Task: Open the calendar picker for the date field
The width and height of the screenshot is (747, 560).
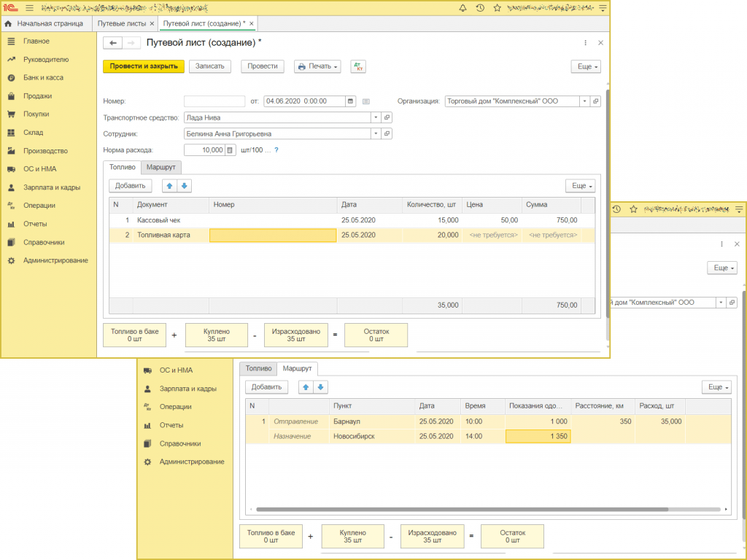Action: pos(351,101)
